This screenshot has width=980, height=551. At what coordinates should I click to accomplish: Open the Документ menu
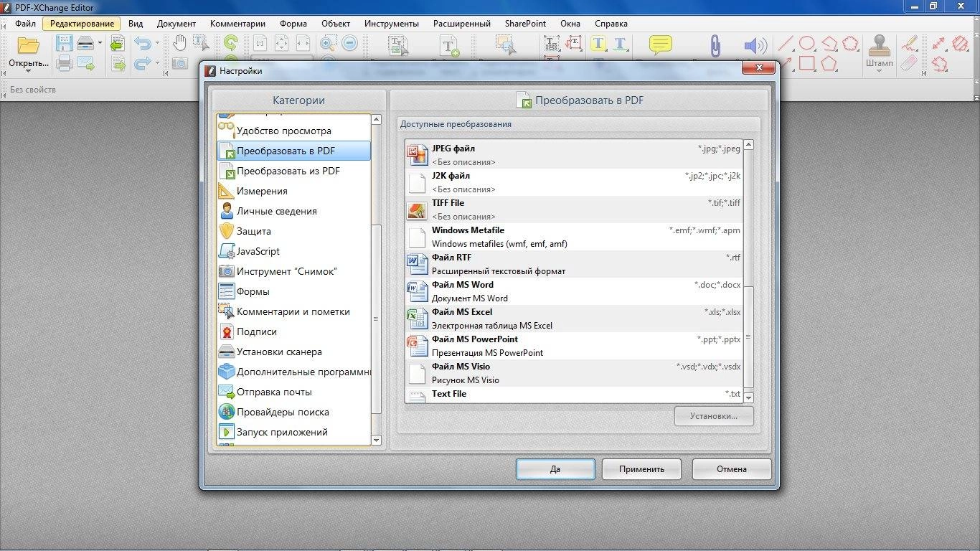(x=176, y=24)
